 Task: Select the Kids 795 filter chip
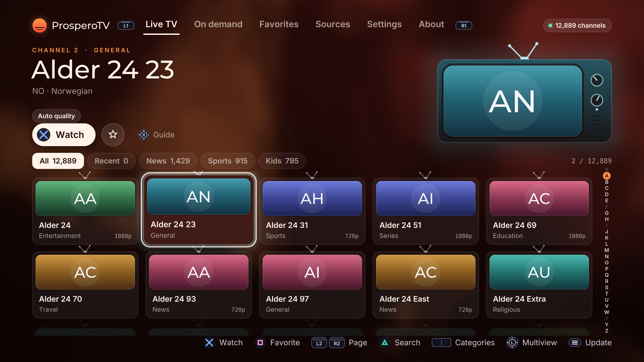pyautogui.click(x=282, y=161)
